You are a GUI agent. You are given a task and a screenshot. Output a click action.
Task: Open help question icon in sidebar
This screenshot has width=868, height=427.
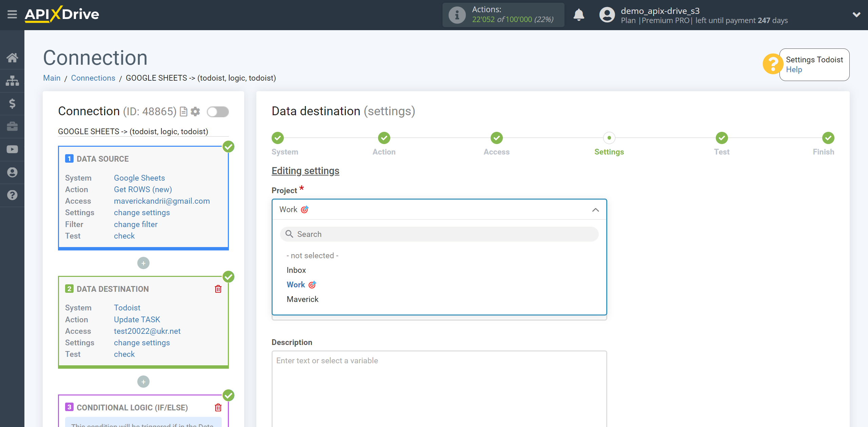tap(12, 195)
